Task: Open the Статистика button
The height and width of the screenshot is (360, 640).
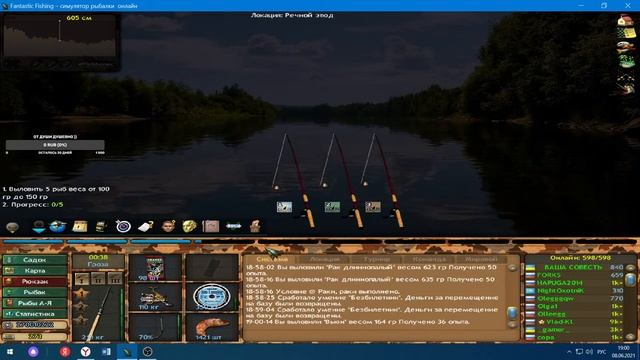Action: [35, 314]
